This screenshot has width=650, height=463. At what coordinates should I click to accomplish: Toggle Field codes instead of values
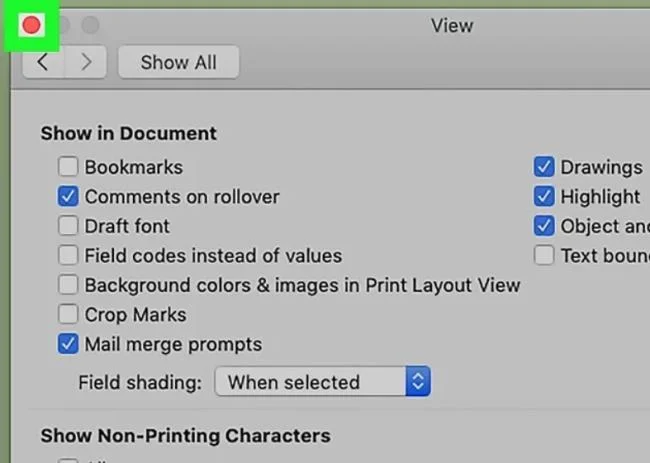click(68, 255)
